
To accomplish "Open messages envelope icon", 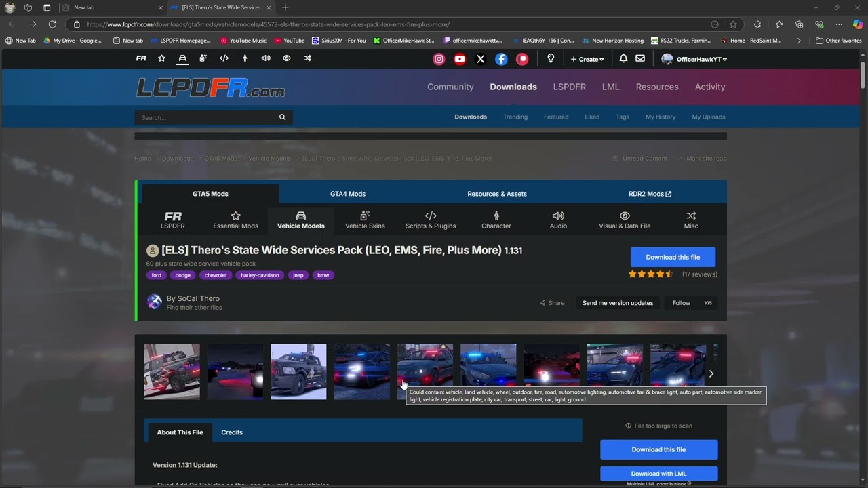I will point(640,59).
